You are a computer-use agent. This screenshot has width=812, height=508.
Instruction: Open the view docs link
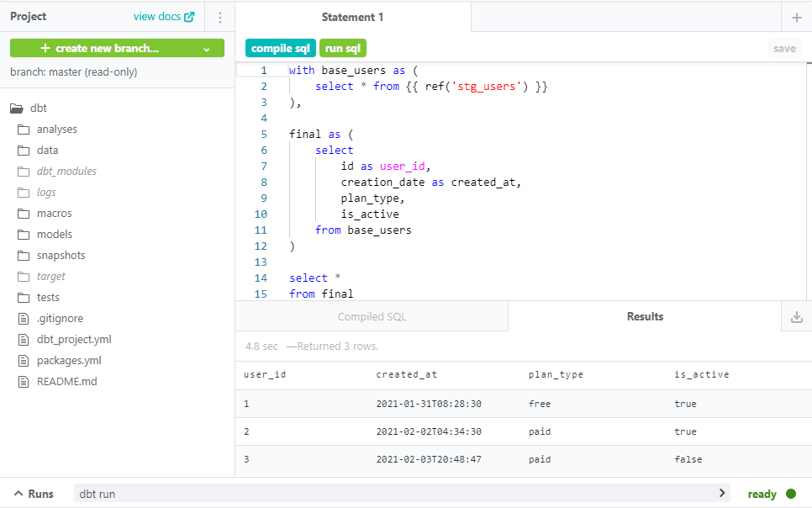(x=156, y=17)
